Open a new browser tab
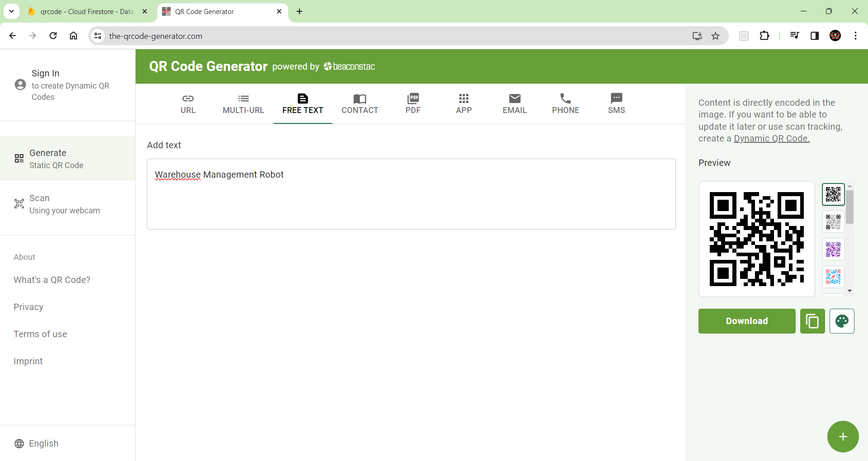This screenshot has height=461, width=868. coord(299,12)
